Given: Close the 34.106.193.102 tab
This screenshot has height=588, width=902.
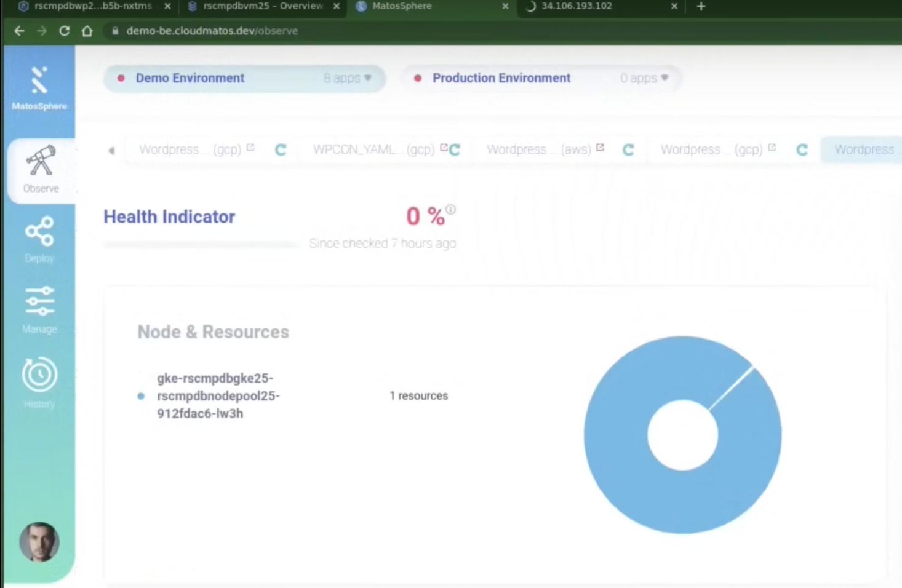Looking at the screenshot, I should (x=674, y=6).
